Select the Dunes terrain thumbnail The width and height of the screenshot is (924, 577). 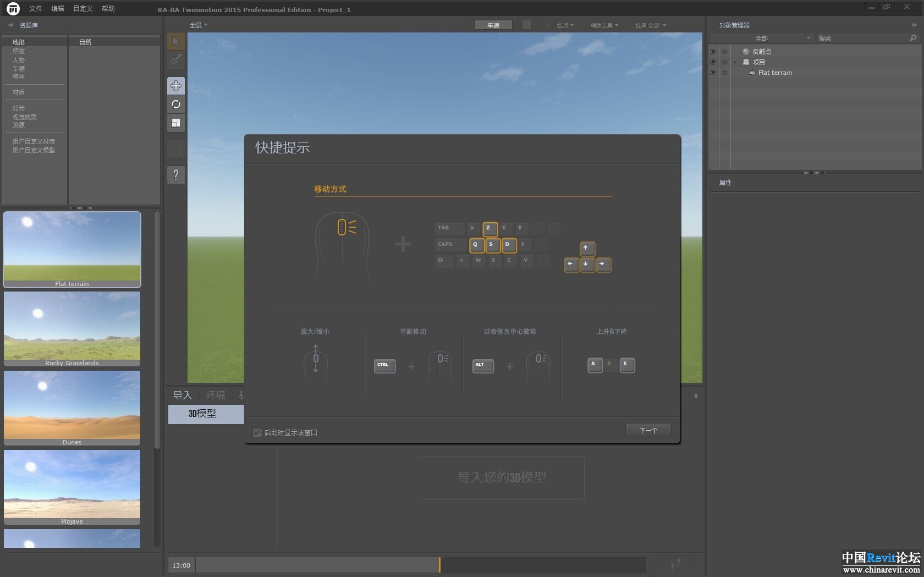tap(72, 408)
